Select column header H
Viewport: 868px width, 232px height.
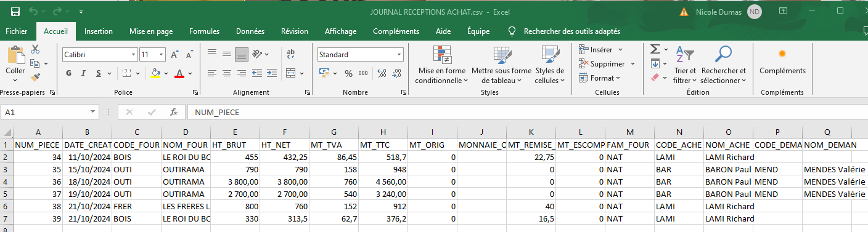[x=383, y=132]
